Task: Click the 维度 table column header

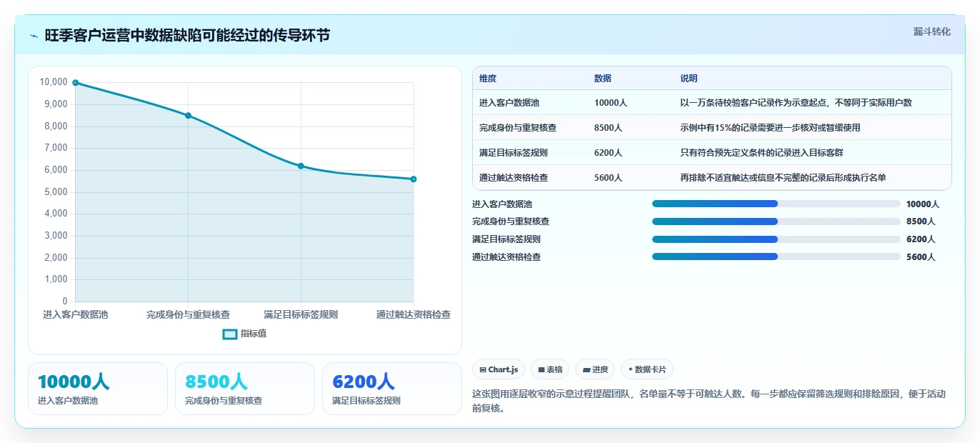Action: point(488,79)
